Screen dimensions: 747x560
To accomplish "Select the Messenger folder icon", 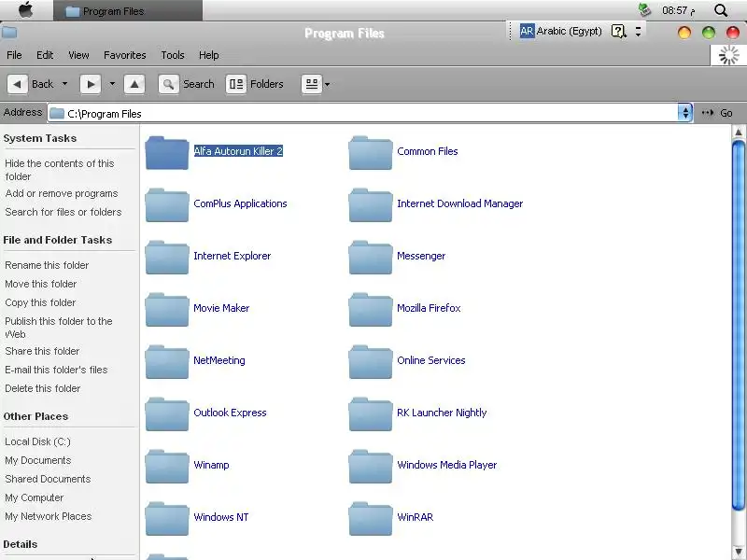I will 370,258.
